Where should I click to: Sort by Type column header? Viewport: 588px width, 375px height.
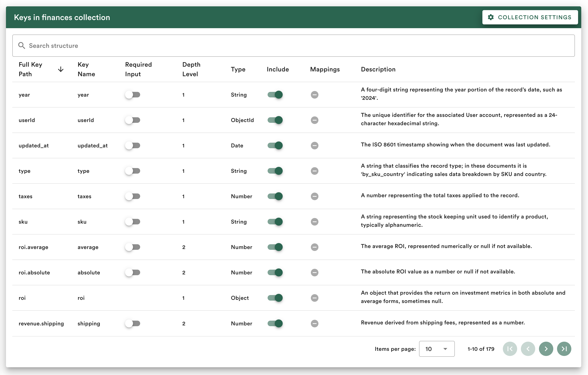pos(238,69)
